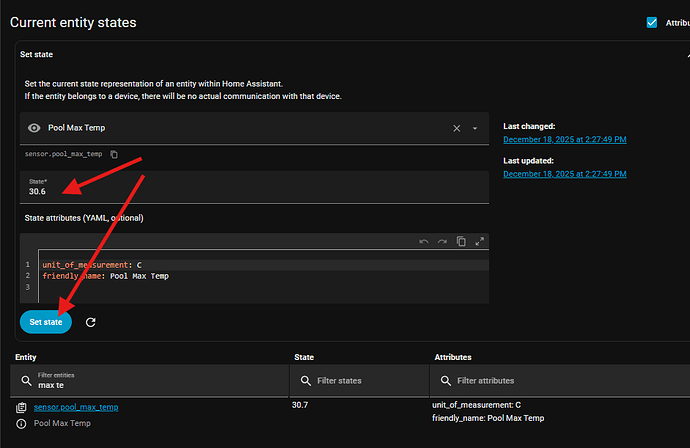
Task: Click friendly_name attribute in results row
Action: (488, 419)
